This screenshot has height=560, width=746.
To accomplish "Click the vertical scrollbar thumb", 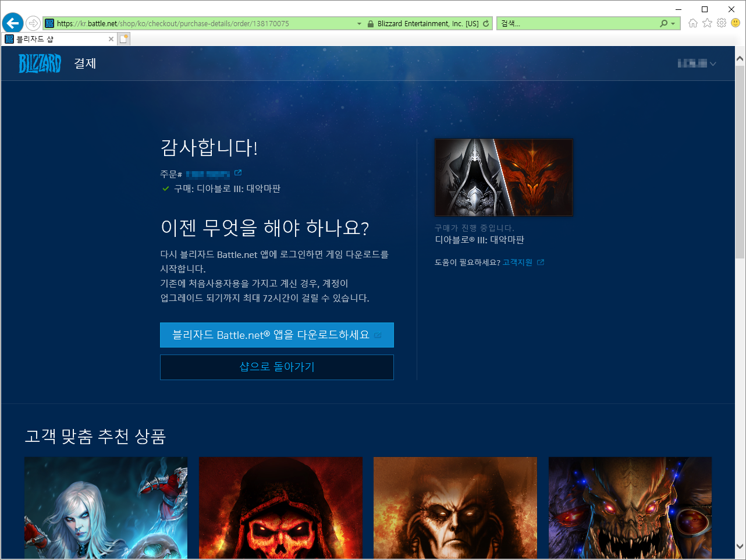I will 740,162.
